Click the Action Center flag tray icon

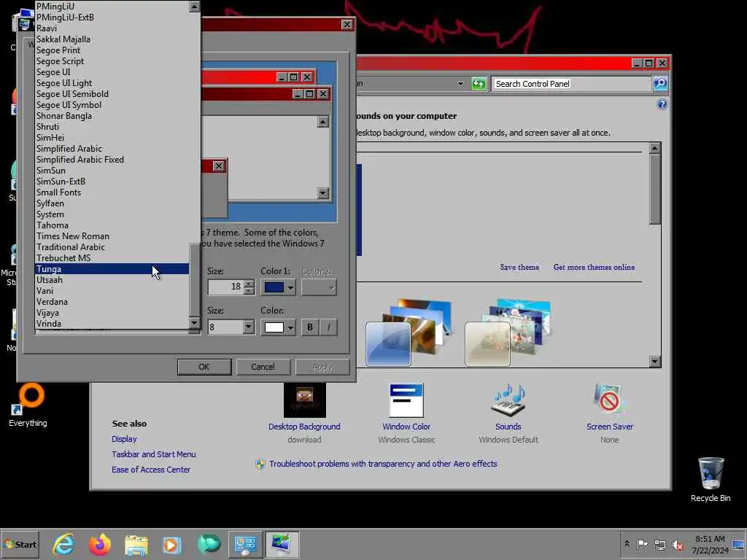tap(642, 544)
